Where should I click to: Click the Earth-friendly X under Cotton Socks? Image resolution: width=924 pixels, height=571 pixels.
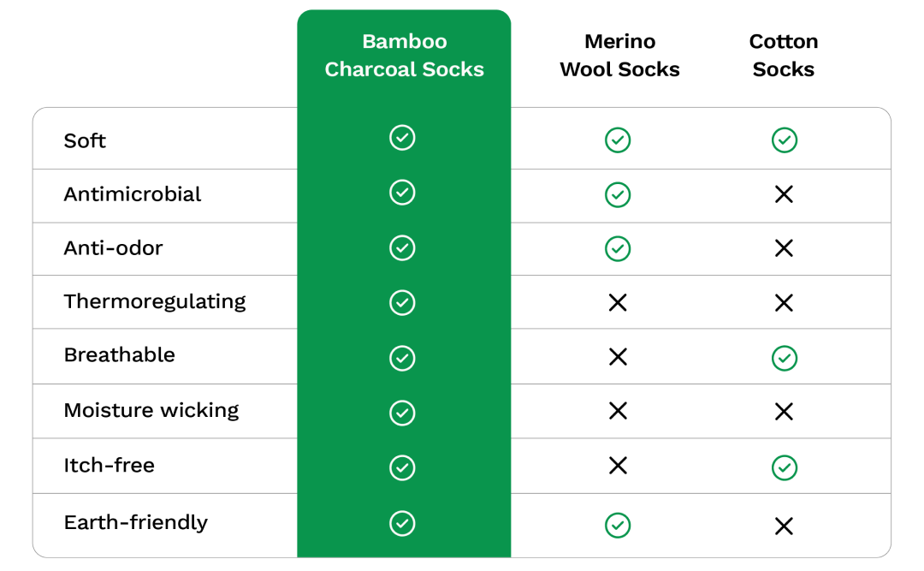[784, 526]
